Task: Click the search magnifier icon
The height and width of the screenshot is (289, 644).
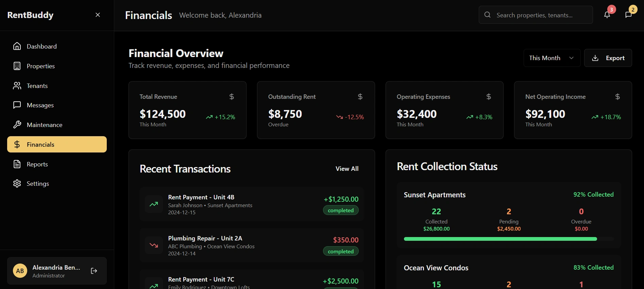Action: pyautogui.click(x=487, y=15)
